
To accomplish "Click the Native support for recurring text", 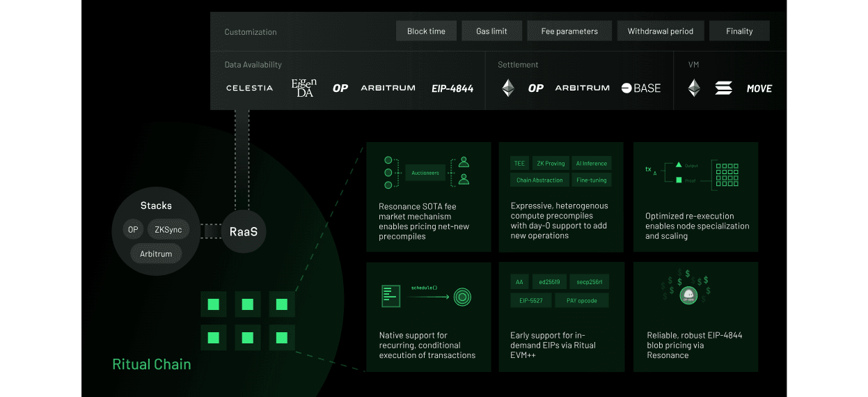I will [x=427, y=345].
